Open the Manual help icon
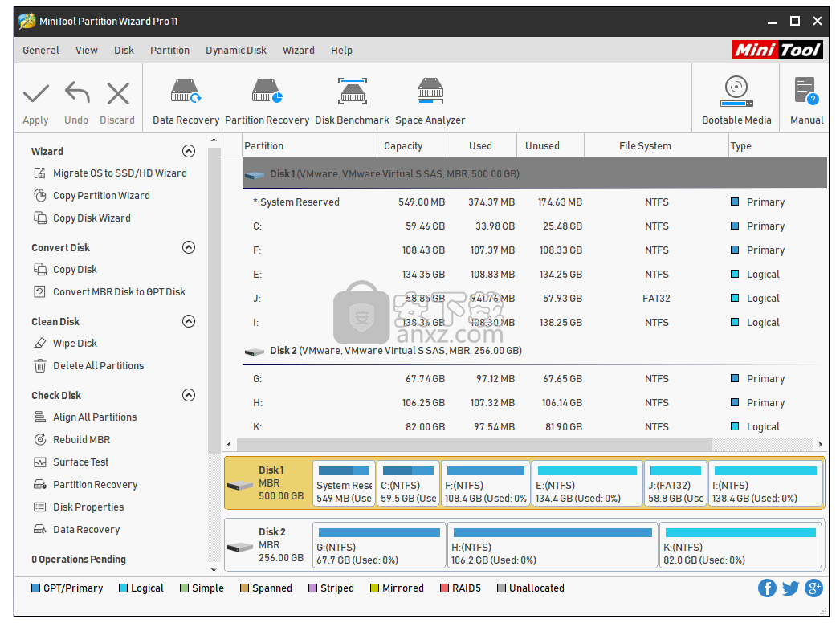The image size is (840, 627). pyautogui.click(x=806, y=91)
